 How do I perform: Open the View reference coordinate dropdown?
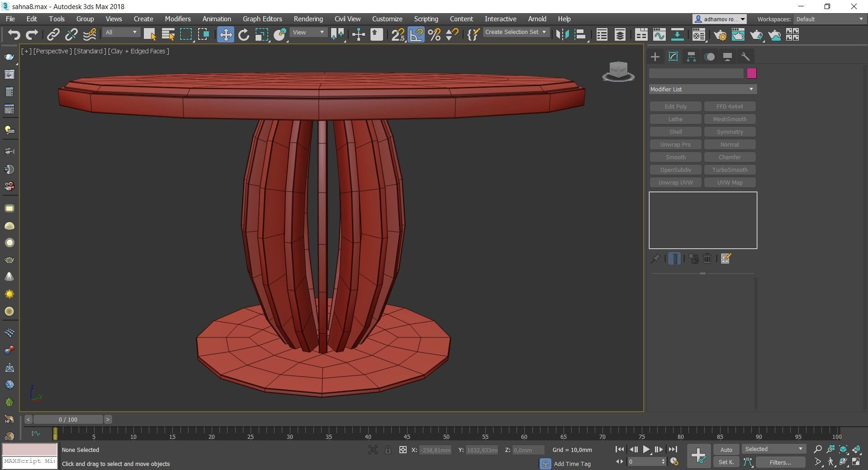pyautogui.click(x=308, y=33)
